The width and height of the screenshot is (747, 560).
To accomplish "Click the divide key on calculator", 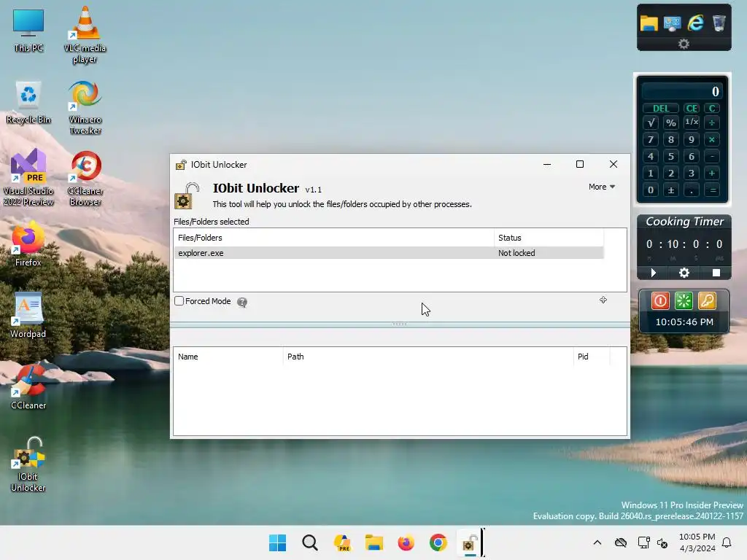I will pos(712,122).
